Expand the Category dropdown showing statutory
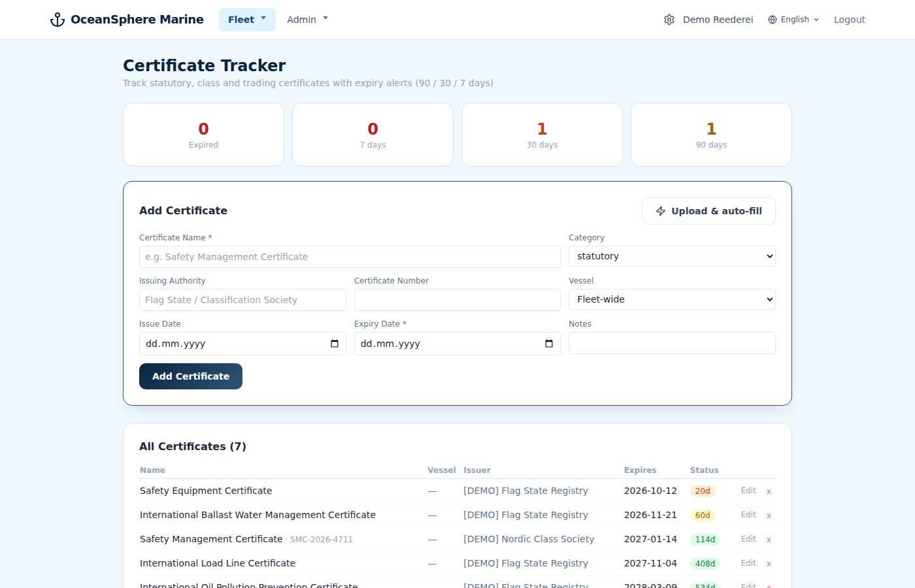 coord(672,256)
